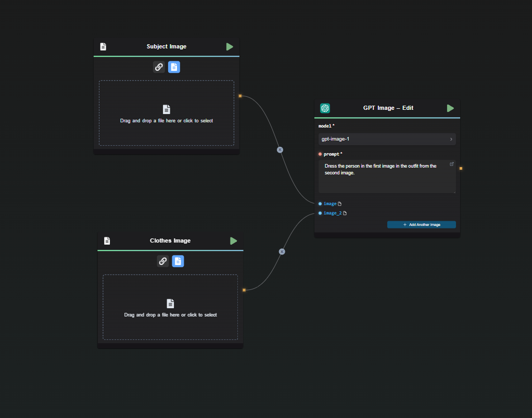Viewport: 532px width, 418px height.
Task: Click the Clothes Image output handle
Action: tap(244, 290)
